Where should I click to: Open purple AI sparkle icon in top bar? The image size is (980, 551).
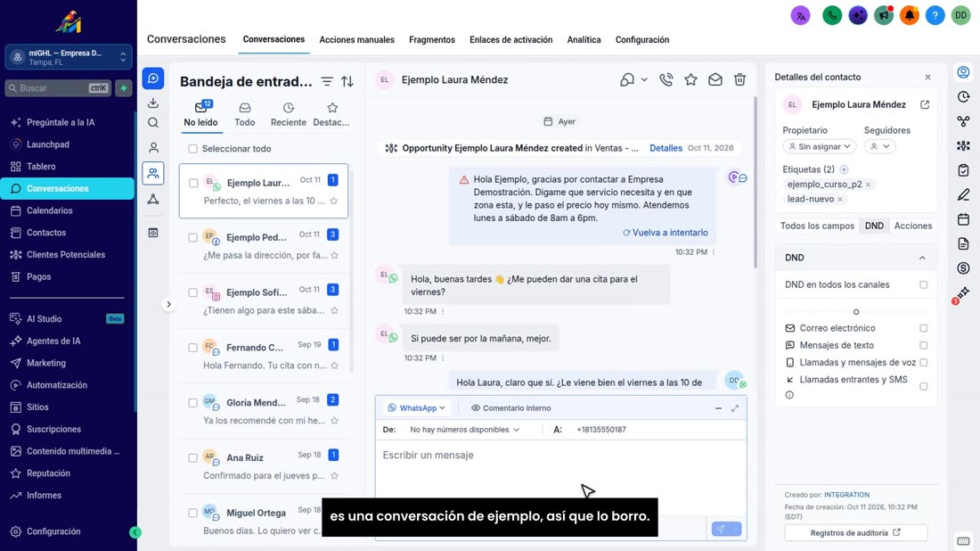[x=858, y=16]
